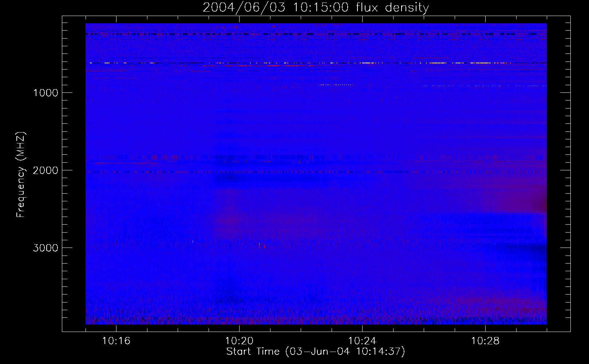The width and height of the screenshot is (589, 364).
Task: Click the 2000 frequency tick label
Action: click(x=46, y=170)
